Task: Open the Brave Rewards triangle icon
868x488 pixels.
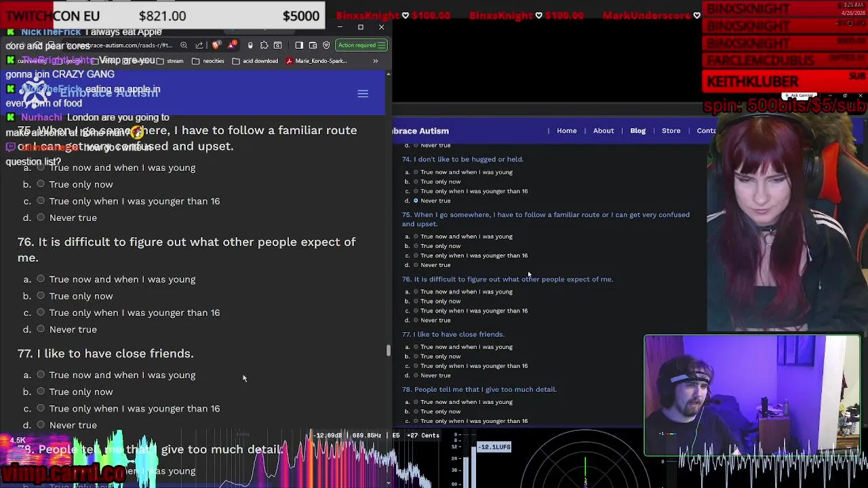Action: [x=233, y=45]
